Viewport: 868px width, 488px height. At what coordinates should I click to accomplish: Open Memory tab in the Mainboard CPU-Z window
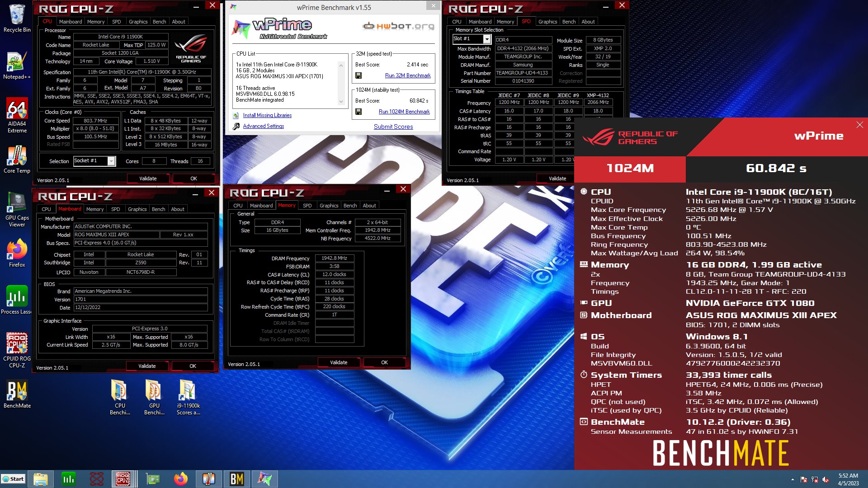tap(95, 209)
